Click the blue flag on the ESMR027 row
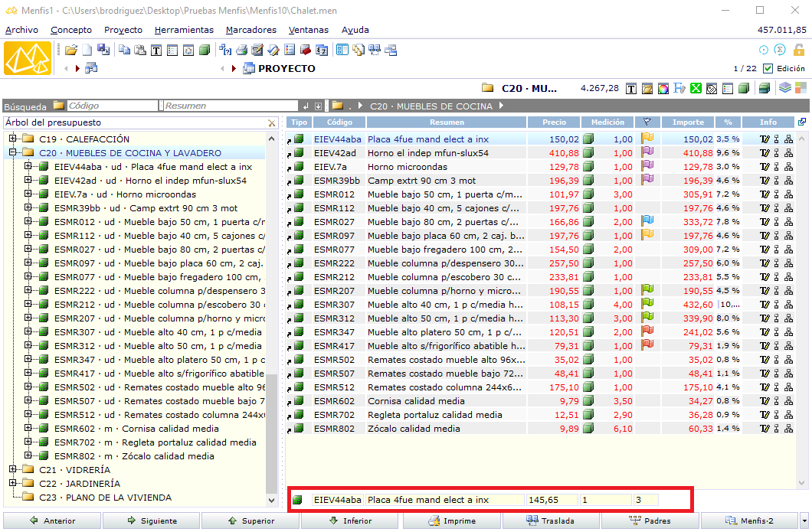The height and width of the screenshot is (532, 812). (647, 221)
